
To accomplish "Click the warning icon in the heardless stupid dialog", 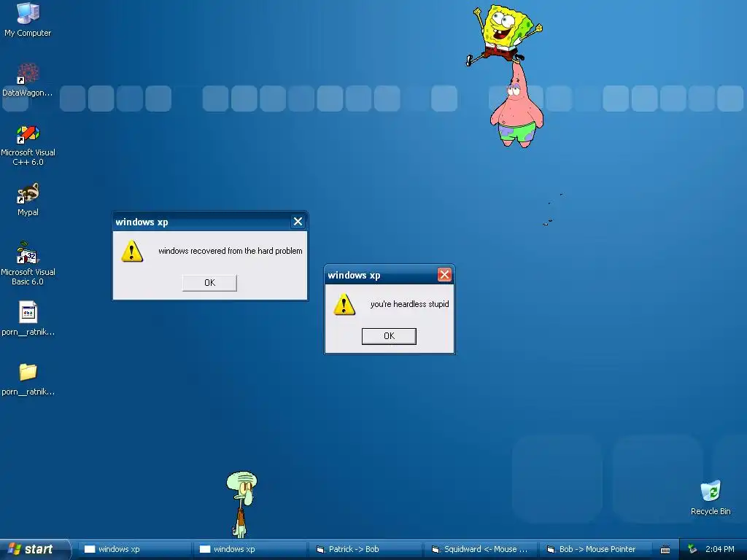I will coord(344,304).
